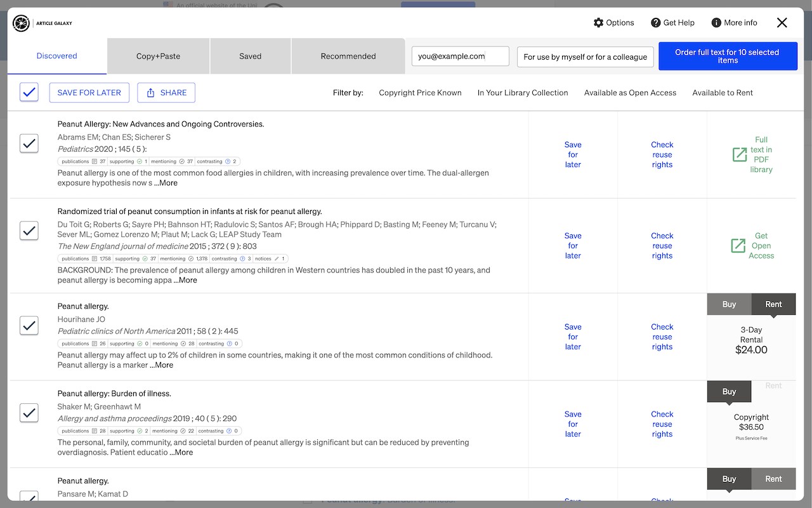Open the Options gear icon
The image size is (812, 508).
point(599,23)
